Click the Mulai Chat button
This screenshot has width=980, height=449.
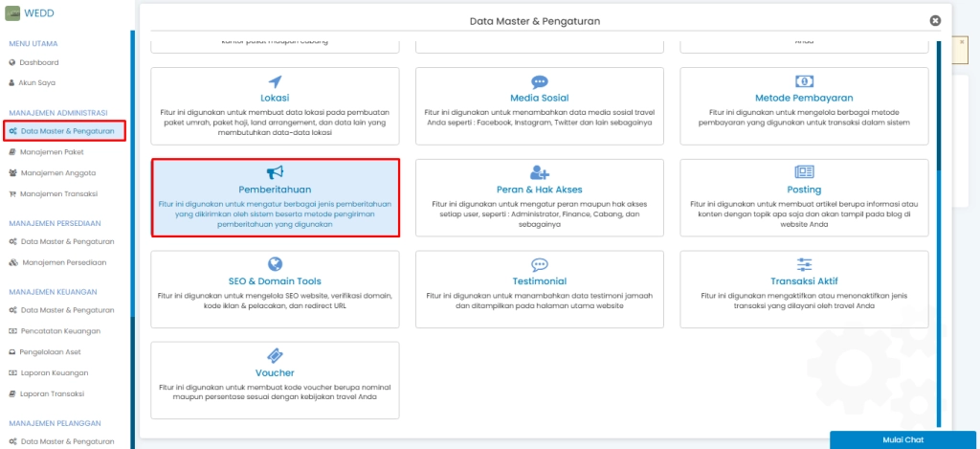tap(902, 439)
